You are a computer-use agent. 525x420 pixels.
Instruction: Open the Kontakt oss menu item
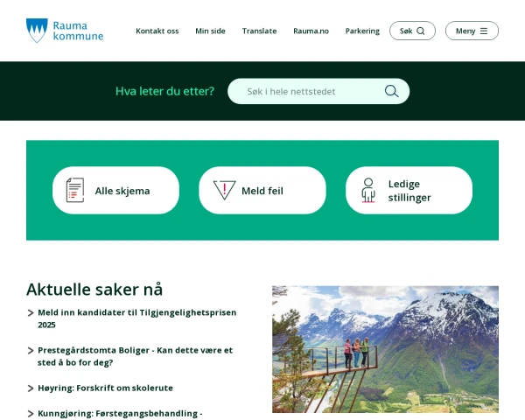pos(157,31)
